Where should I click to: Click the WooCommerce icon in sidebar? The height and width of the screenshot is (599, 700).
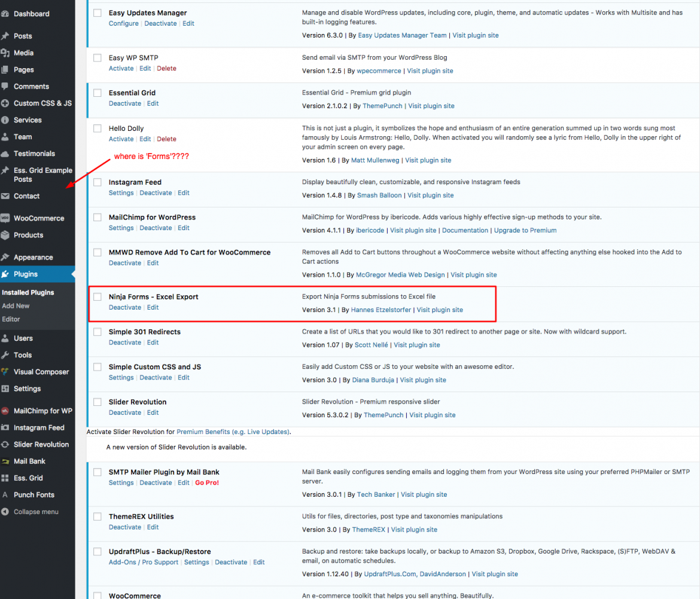pyautogui.click(x=5, y=219)
